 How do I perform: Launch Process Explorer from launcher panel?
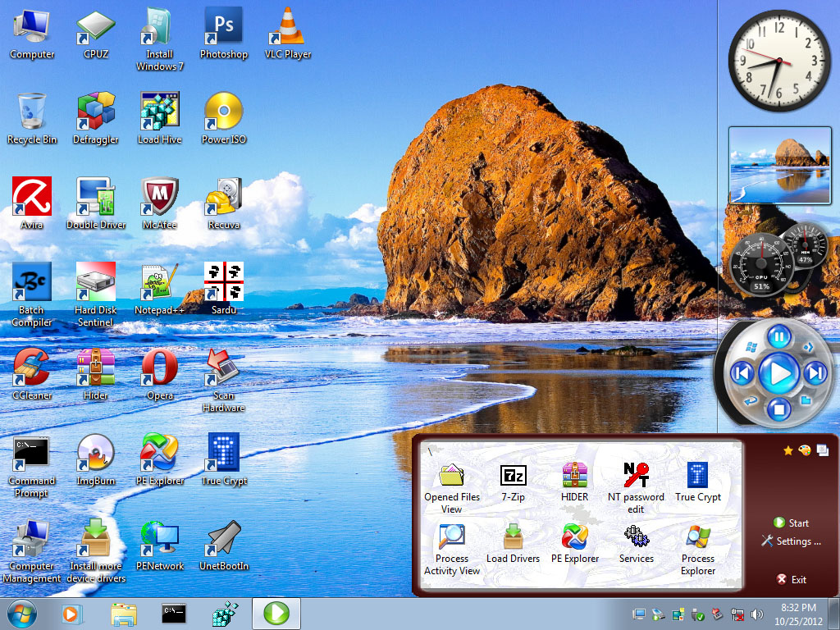coord(697,550)
